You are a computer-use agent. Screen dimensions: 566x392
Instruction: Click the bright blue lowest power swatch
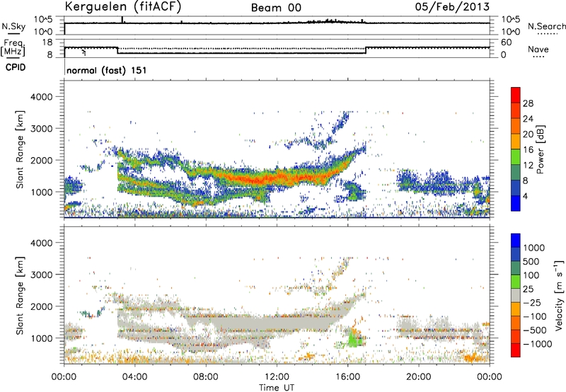[516, 204]
